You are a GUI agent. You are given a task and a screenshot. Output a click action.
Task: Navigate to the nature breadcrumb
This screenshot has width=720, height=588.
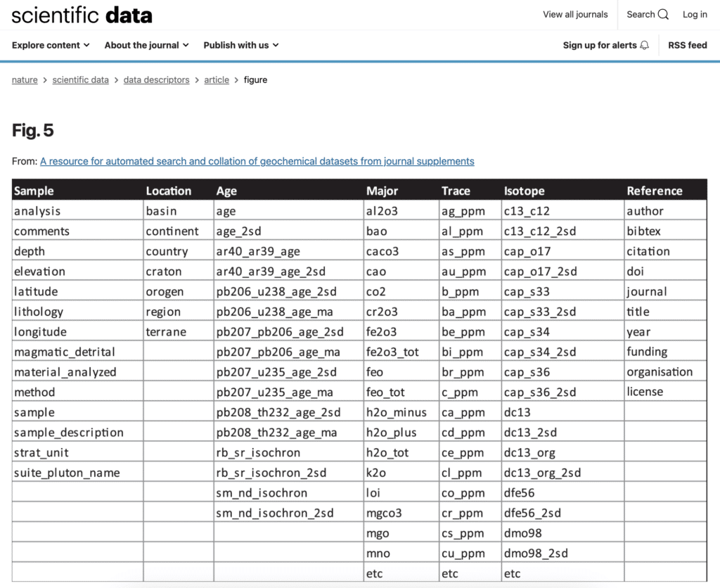pyautogui.click(x=24, y=79)
